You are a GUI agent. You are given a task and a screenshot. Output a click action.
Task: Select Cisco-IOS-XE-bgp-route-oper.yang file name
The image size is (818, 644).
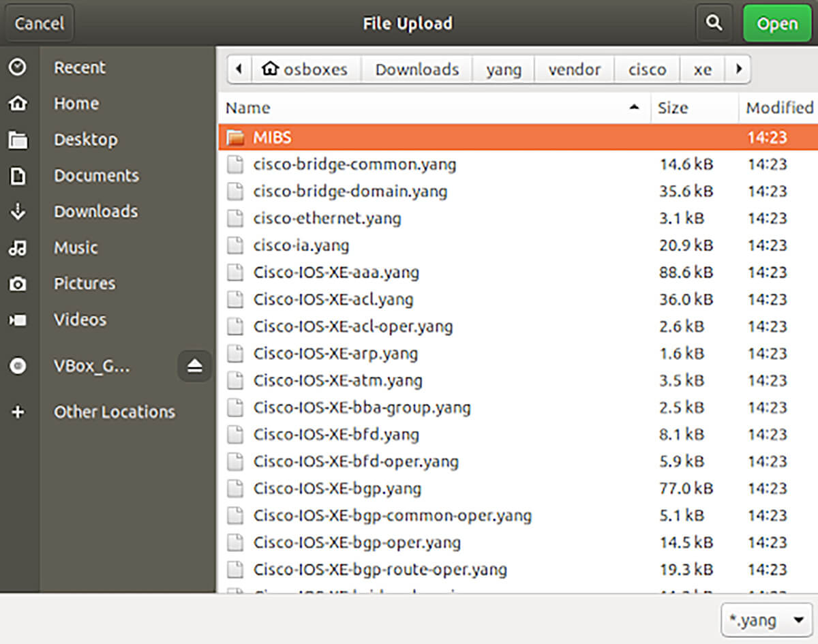[380, 570]
